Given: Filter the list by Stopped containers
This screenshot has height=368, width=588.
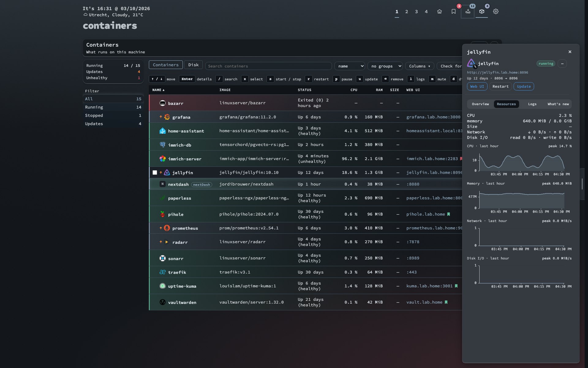Looking at the screenshot, I should coord(113,115).
